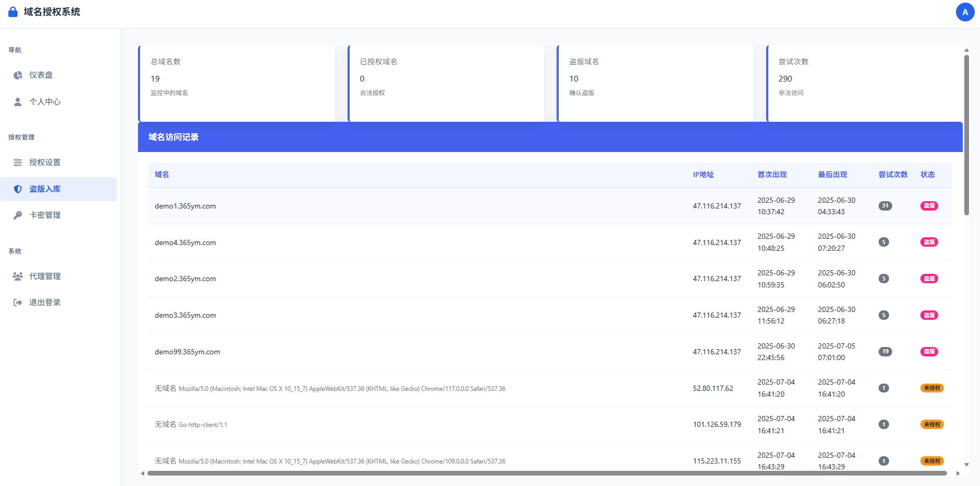
Task: Go to 卡密管理 menu item
Action: point(45,215)
